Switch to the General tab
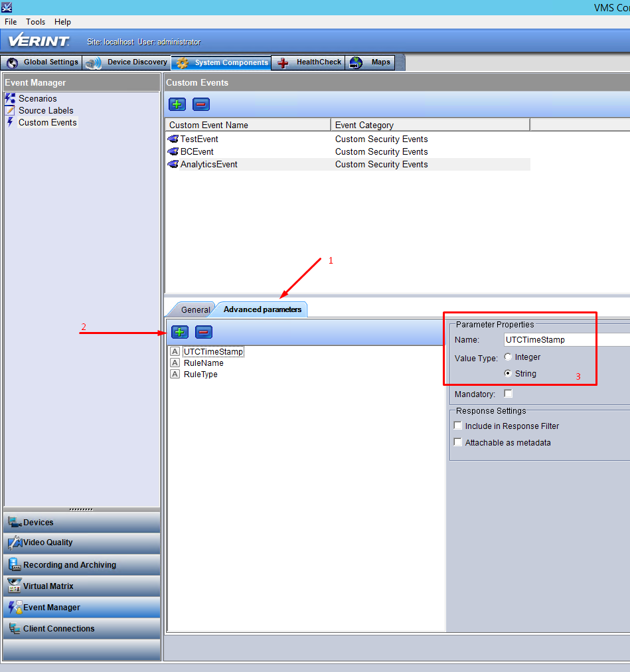This screenshot has height=672, width=630. (x=195, y=309)
